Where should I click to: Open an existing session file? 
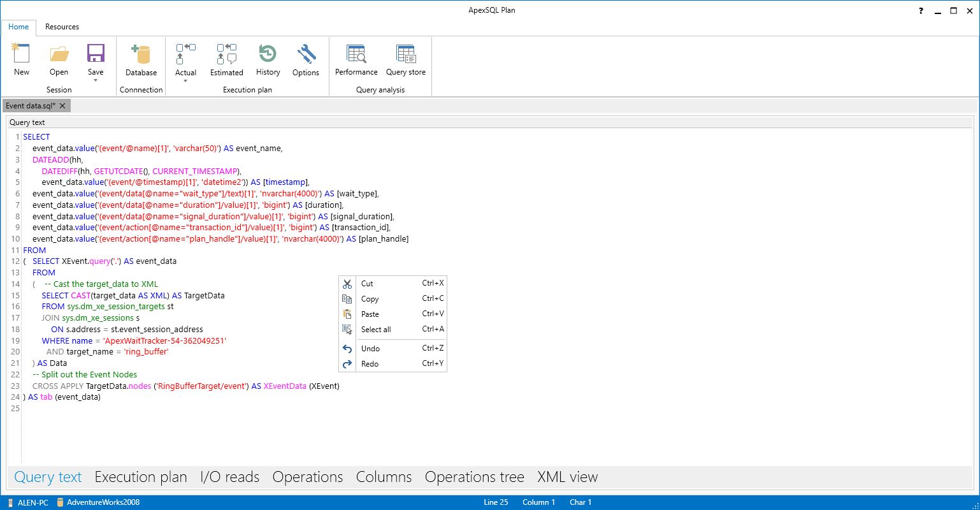coord(59,57)
